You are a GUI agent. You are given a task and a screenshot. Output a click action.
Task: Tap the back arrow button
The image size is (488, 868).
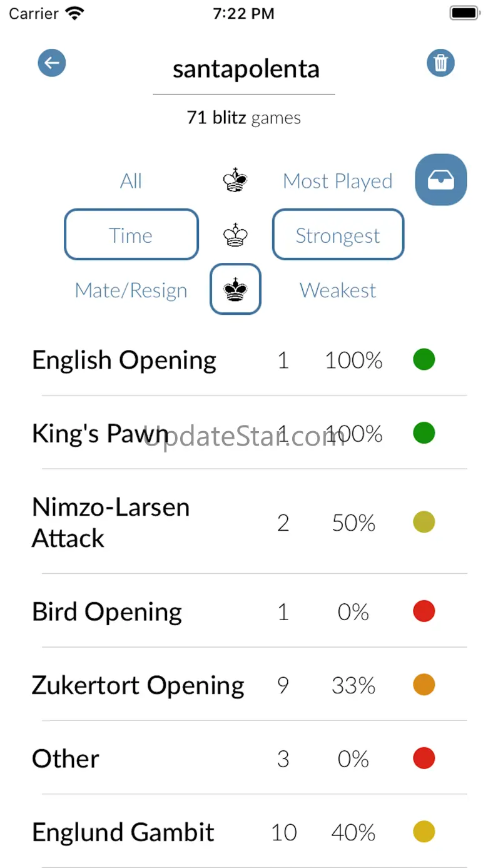(52, 63)
